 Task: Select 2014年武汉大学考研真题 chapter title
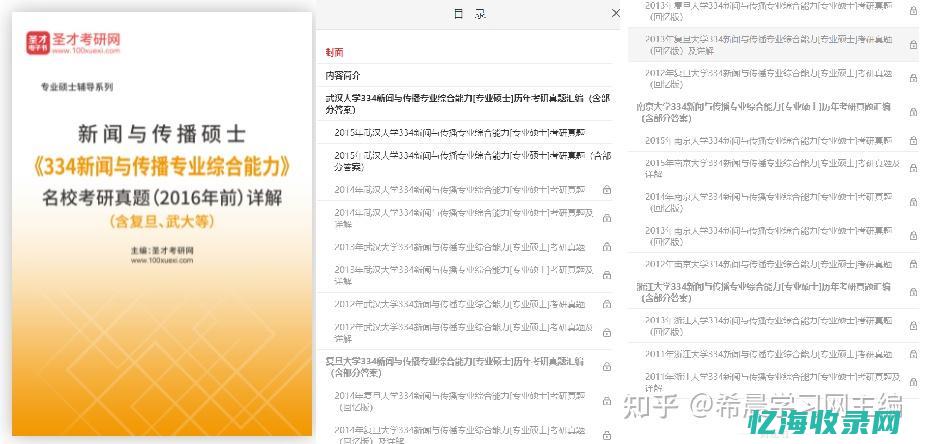pyautogui.click(x=459, y=190)
